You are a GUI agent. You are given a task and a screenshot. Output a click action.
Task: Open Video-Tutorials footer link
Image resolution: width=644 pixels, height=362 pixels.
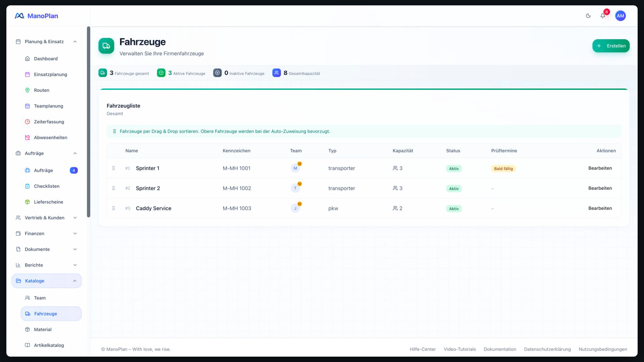pos(460,349)
